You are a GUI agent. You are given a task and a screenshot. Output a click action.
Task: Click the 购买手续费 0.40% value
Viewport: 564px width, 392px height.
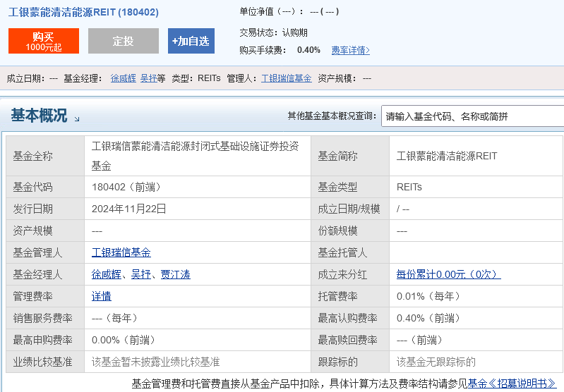coord(308,50)
